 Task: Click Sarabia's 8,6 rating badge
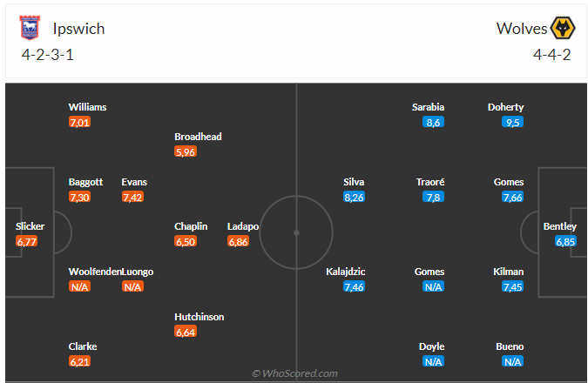coord(434,122)
